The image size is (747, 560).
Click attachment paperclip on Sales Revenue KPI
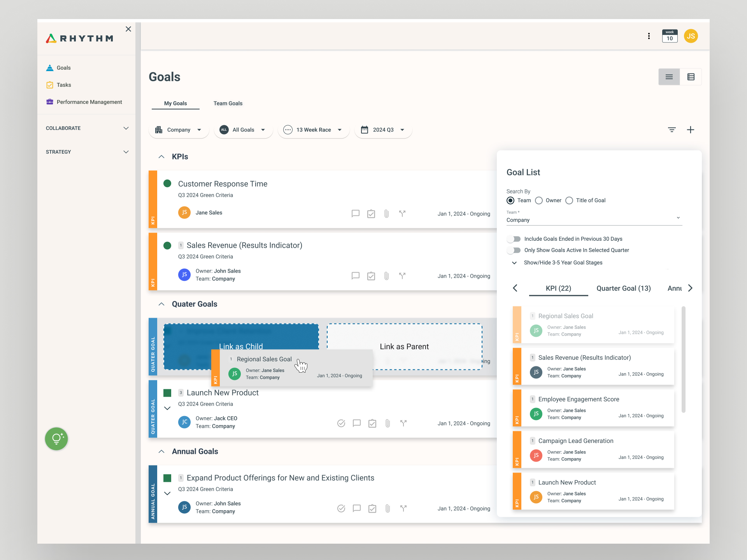pyautogui.click(x=386, y=276)
